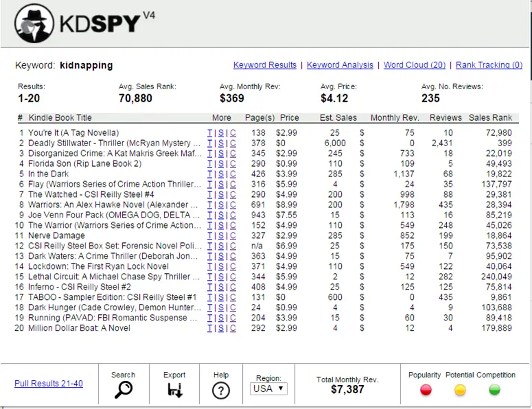Click the yellow Potential indicator light

pyautogui.click(x=460, y=390)
